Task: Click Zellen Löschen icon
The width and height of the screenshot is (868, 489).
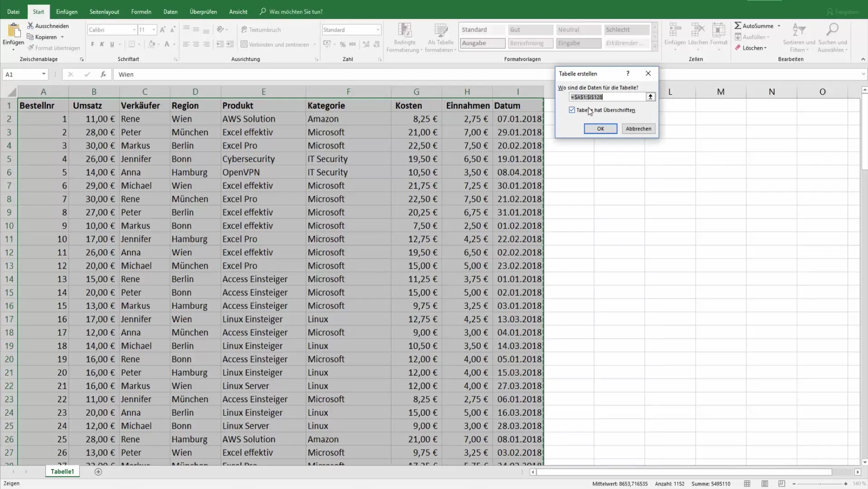Action: click(x=697, y=30)
